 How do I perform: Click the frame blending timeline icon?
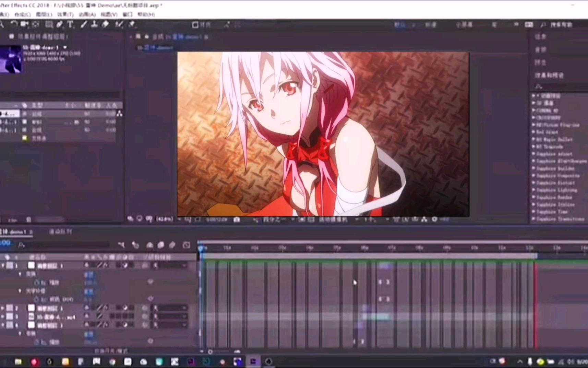(161, 245)
